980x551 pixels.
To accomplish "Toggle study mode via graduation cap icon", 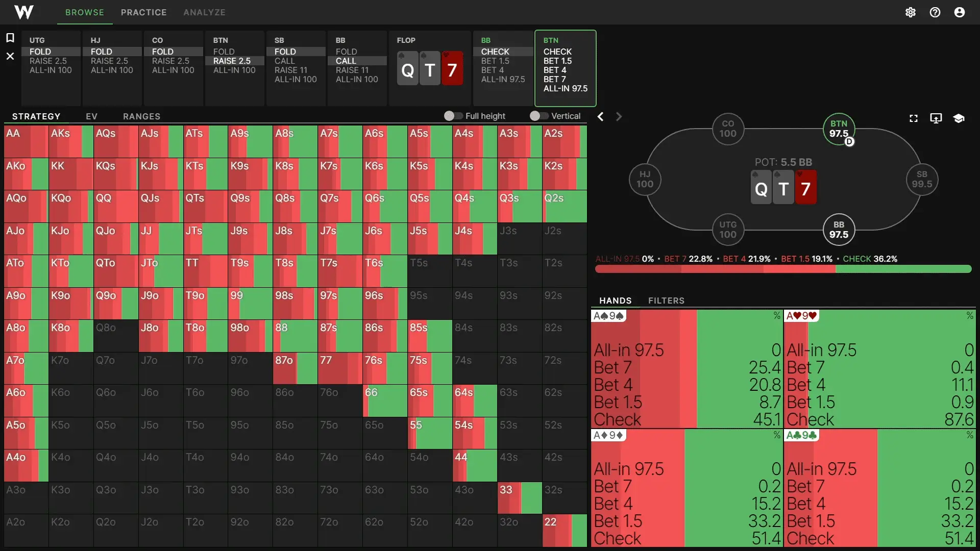I will click(959, 118).
